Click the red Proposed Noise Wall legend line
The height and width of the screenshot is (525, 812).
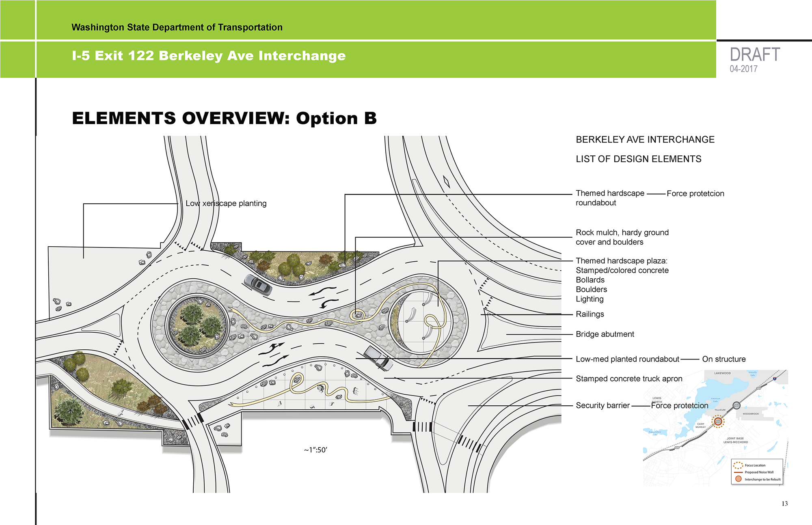click(738, 472)
